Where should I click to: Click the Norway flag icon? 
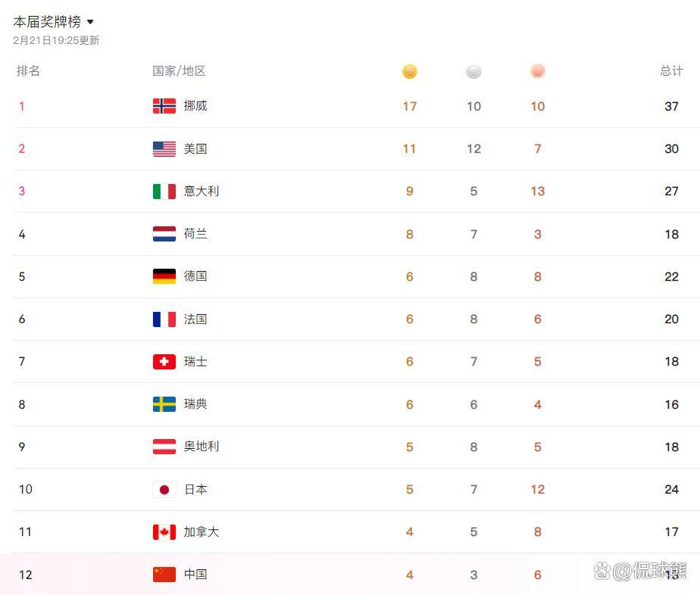point(164,106)
